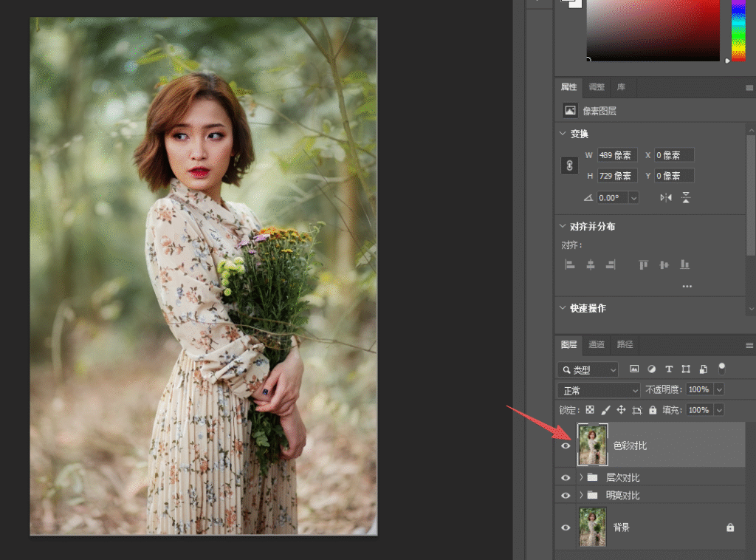
Task: Collapse the 对齐并分布 section
Action: (563, 226)
